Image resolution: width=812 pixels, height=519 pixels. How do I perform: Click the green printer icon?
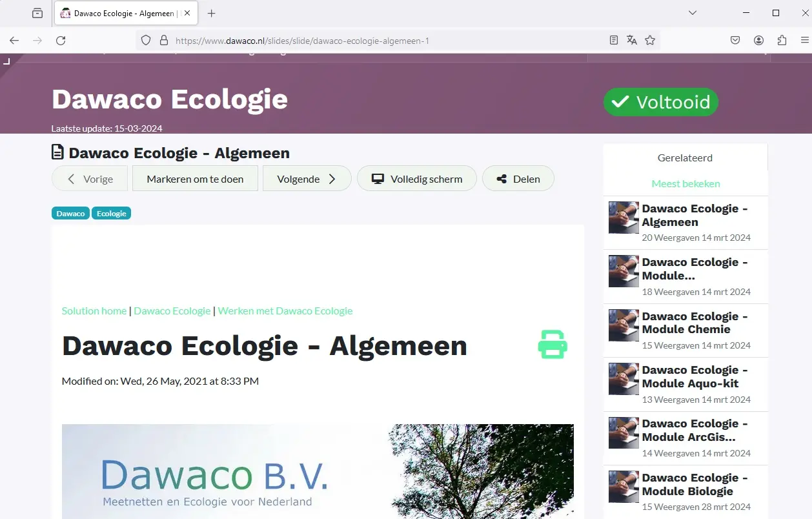(553, 345)
